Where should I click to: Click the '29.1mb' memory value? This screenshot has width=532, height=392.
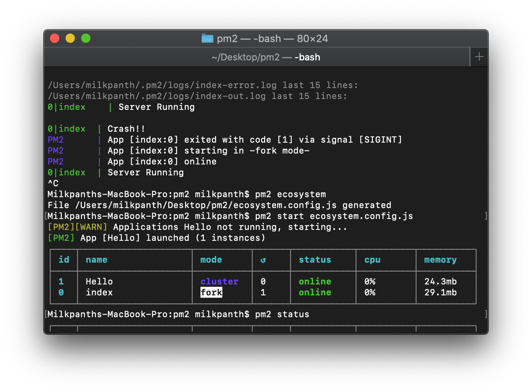[x=440, y=292]
